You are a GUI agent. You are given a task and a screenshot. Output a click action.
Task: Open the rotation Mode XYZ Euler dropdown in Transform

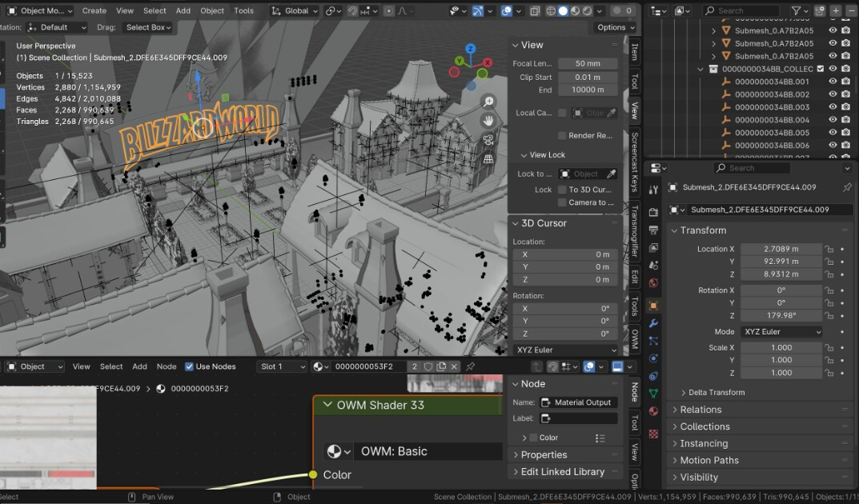782,332
